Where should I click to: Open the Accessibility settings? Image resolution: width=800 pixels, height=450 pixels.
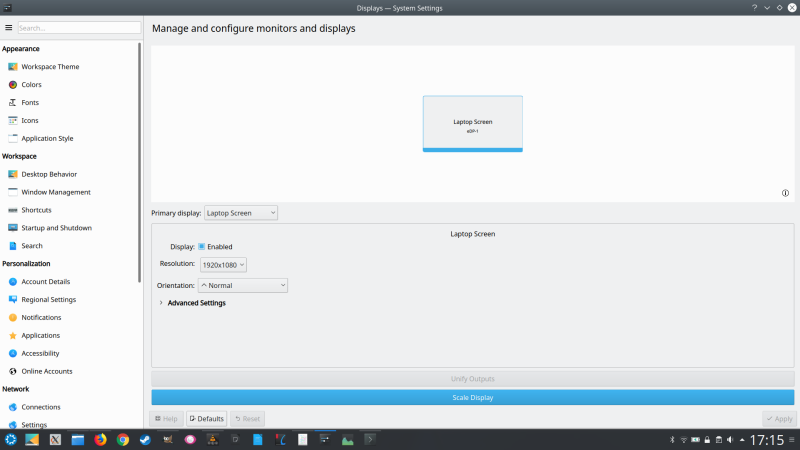coord(40,354)
